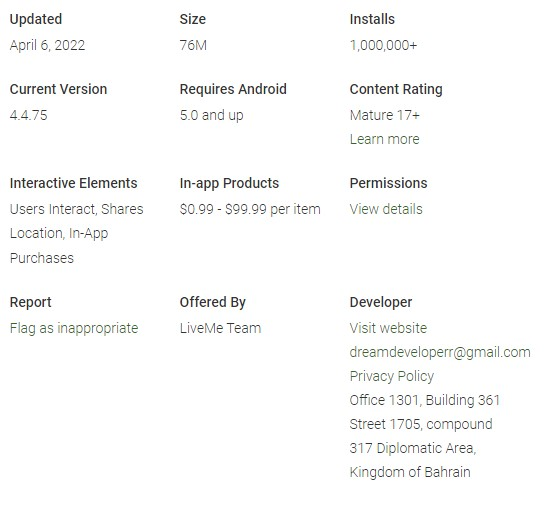Click the 5.0 and up text
Screen dimensions: 547x519
point(211,115)
